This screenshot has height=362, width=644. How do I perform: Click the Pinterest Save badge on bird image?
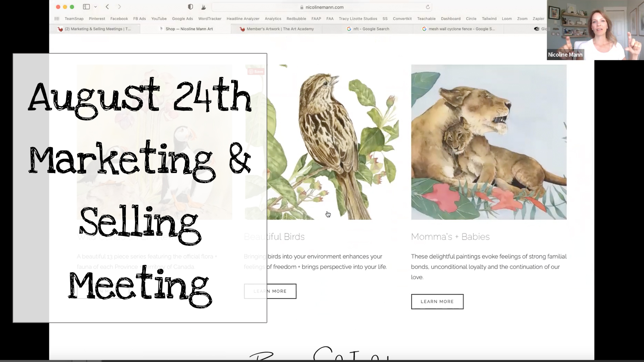point(256,71)
